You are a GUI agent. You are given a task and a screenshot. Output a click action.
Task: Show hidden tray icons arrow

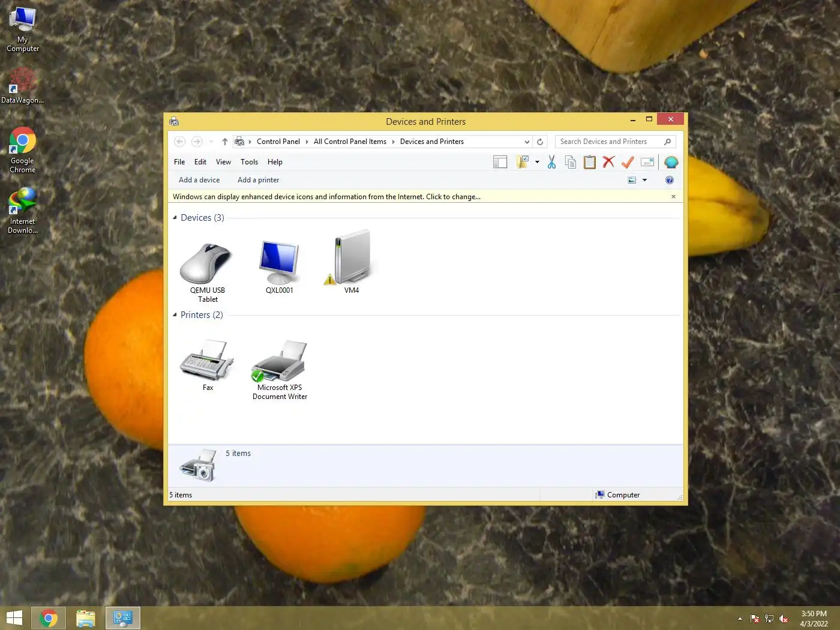(x=740, y=619)
